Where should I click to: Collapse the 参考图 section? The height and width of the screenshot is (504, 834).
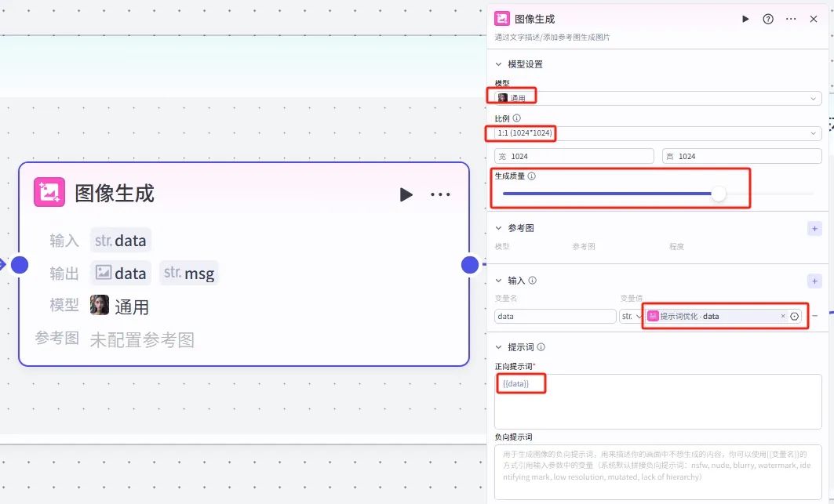point(498,228)
